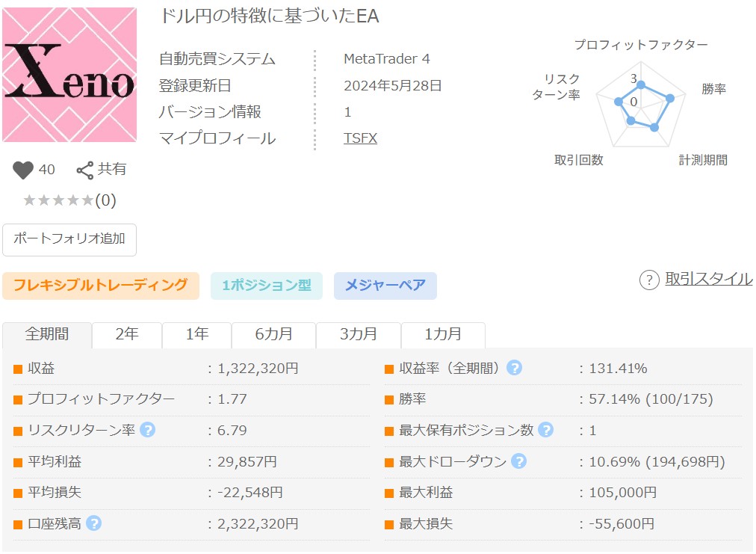Click help icon next to 最大保有ポジション数
This screenshot has width=756, height=554.
(546, 430)
